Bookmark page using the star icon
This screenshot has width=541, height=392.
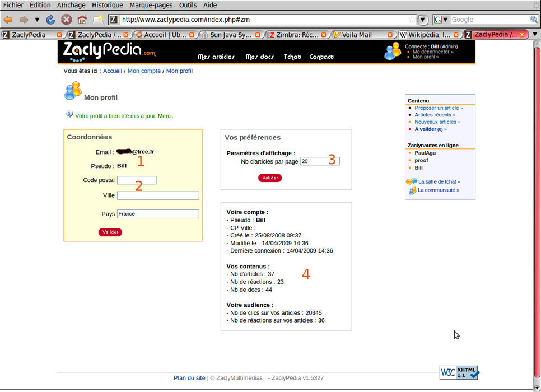pyautogui.click(x=412, y=20)
